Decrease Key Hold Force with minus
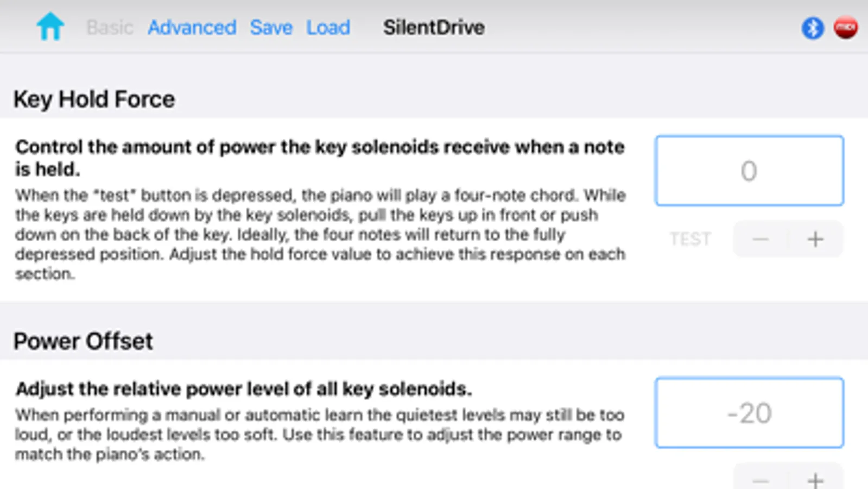This screenshot has width=868, height=489. [x=761, y=239]
